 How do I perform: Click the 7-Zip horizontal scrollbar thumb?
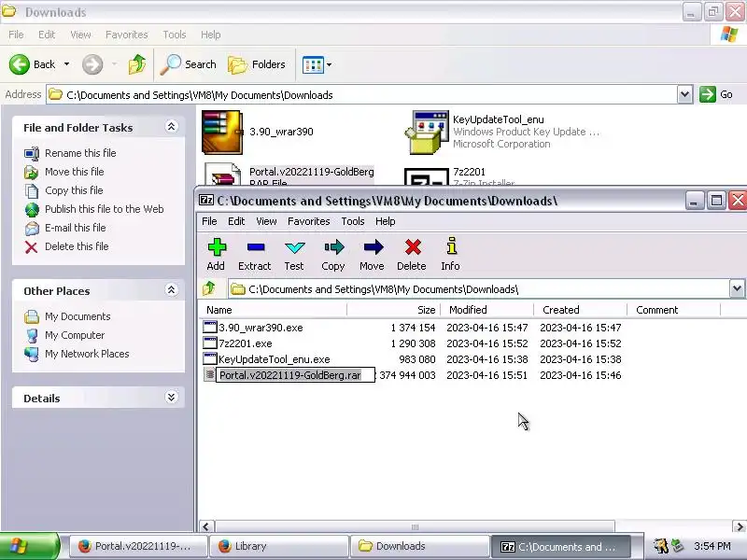point(415,526)
